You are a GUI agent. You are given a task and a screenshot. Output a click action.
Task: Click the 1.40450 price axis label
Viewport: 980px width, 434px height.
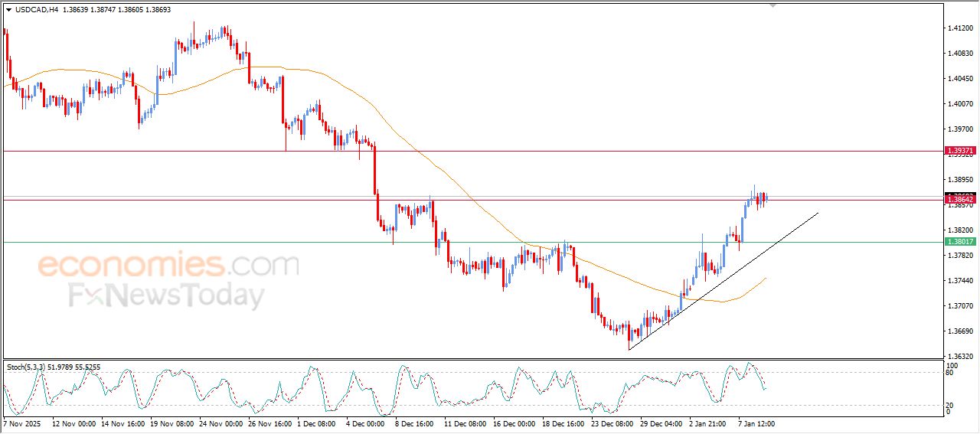pyautogui.click(x=960, y=79)
